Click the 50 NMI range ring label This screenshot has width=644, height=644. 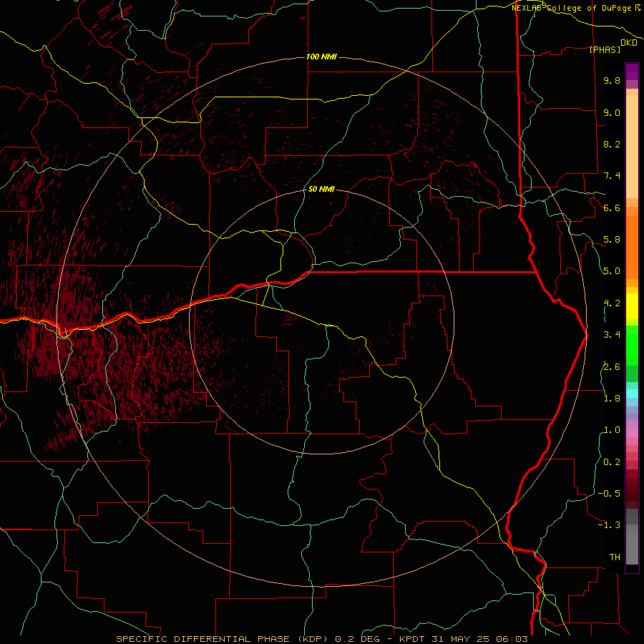(x=321, y=190)
